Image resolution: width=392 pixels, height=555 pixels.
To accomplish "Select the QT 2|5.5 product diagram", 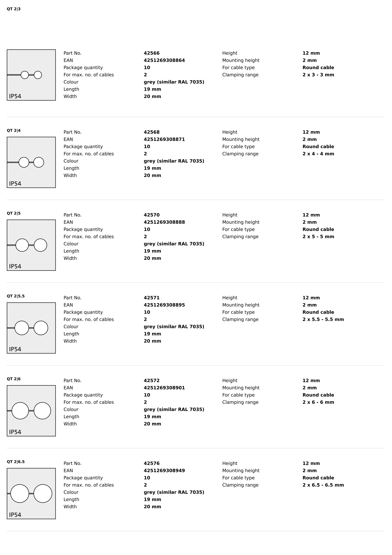I will click(x=31, y=328).
